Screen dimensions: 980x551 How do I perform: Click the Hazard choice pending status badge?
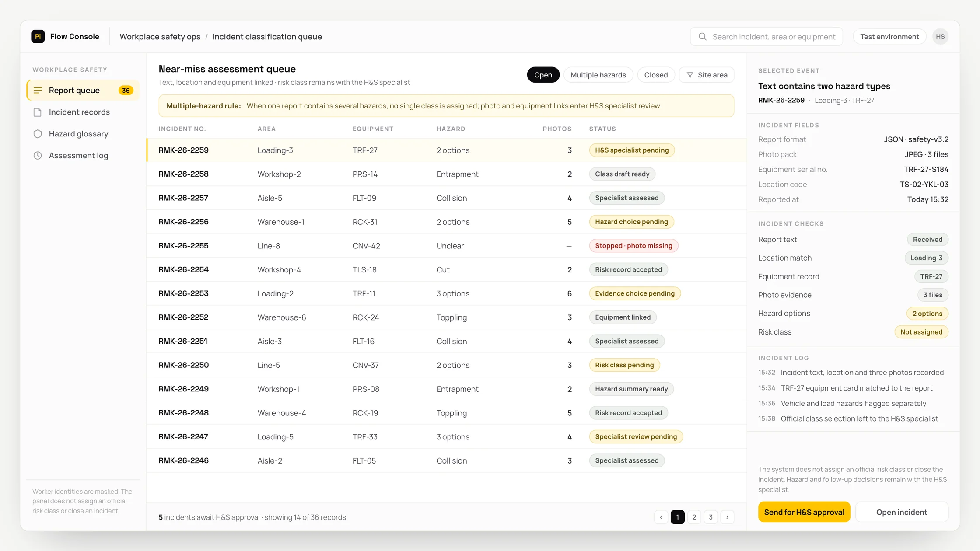(631, 222)
